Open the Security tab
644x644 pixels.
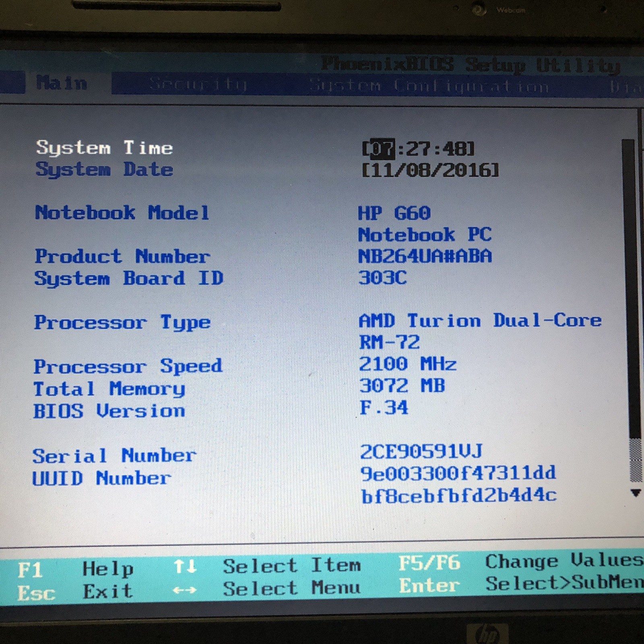point(198,84)
